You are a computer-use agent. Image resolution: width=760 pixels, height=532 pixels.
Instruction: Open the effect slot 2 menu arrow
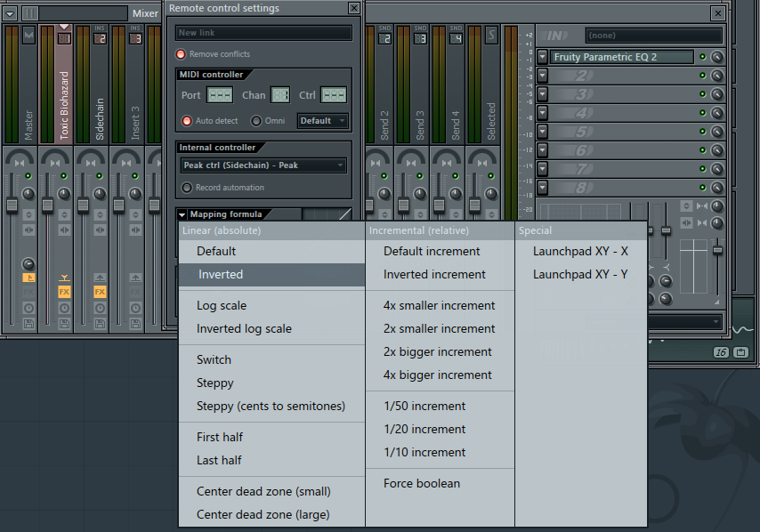tap(542, 76)
